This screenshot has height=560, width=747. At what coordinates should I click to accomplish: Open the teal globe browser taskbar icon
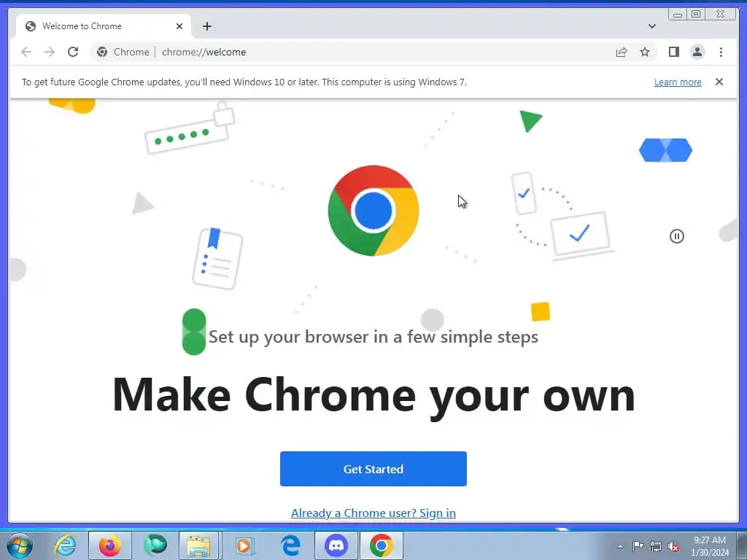point(155,545)
